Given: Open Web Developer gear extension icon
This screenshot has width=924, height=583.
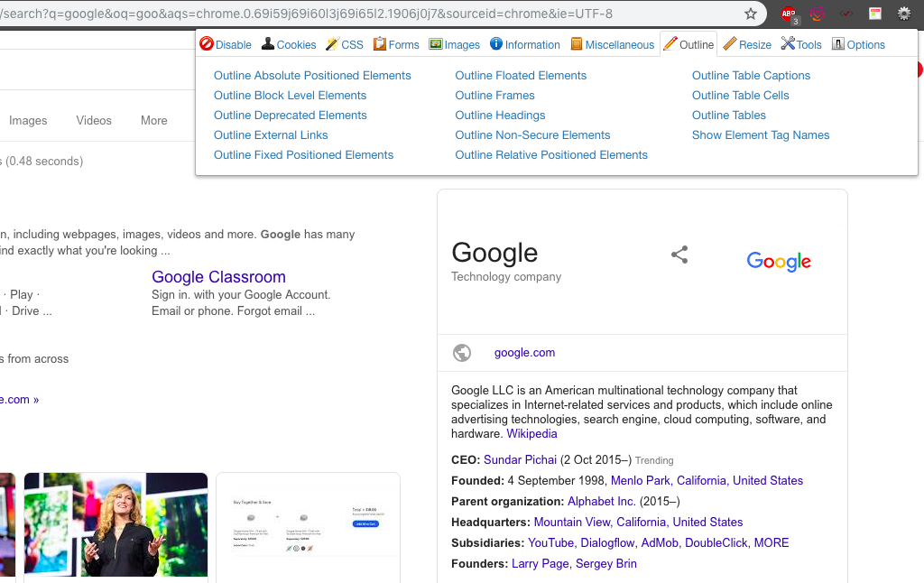Looking at the screenshot, I should (904, 14).
